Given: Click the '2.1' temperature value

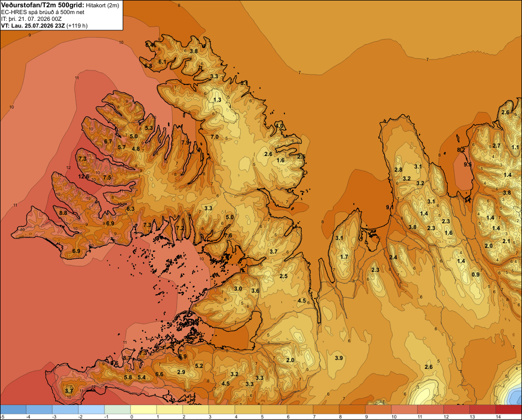Looking at the screenshot, I should click(506, 241).
